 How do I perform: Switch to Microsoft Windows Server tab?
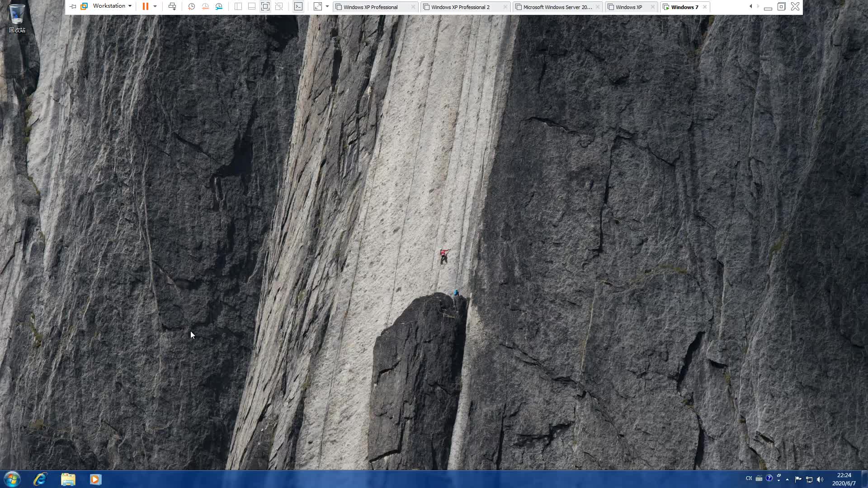point(557,7)
